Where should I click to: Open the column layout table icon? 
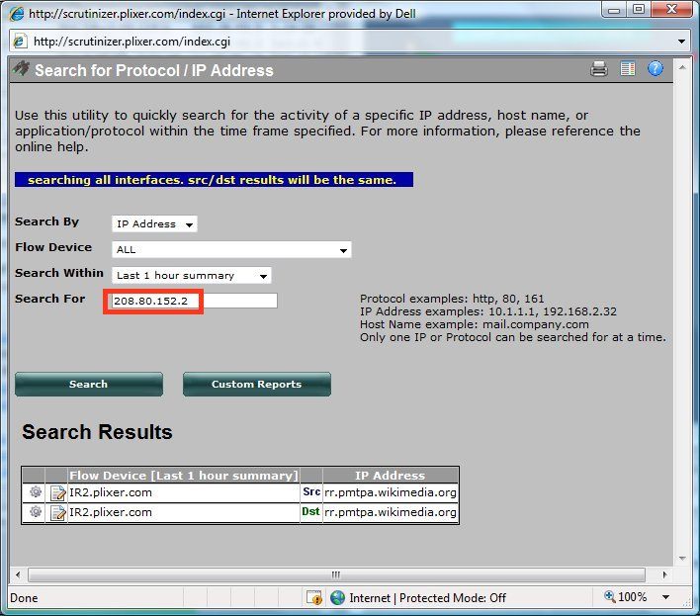tap(627, 69)
